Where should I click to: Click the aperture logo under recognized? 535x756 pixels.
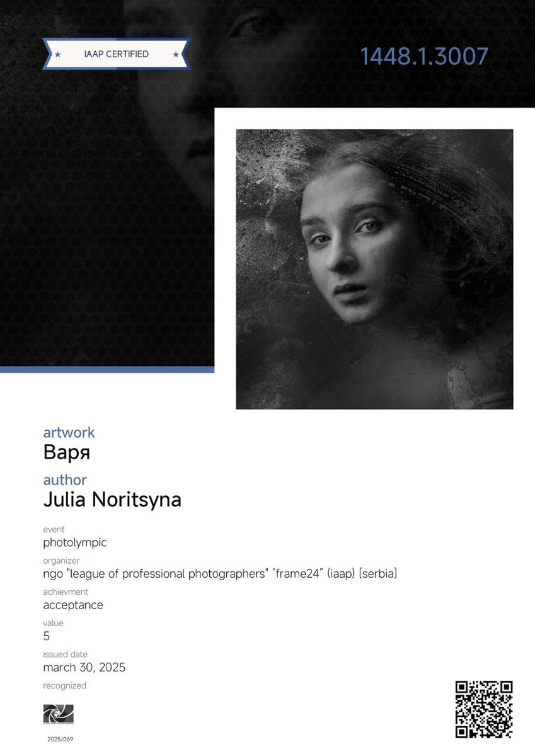tap(59, 714)
